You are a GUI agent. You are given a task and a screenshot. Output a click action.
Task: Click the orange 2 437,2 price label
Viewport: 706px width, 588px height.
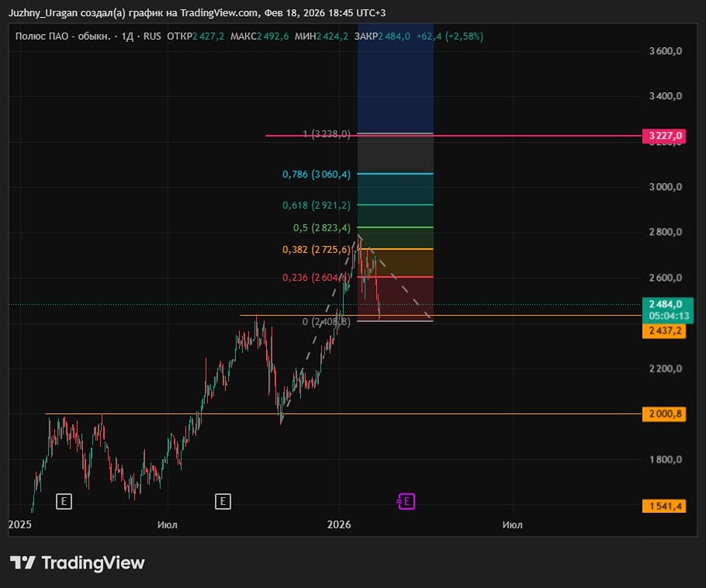coord(664,331)
